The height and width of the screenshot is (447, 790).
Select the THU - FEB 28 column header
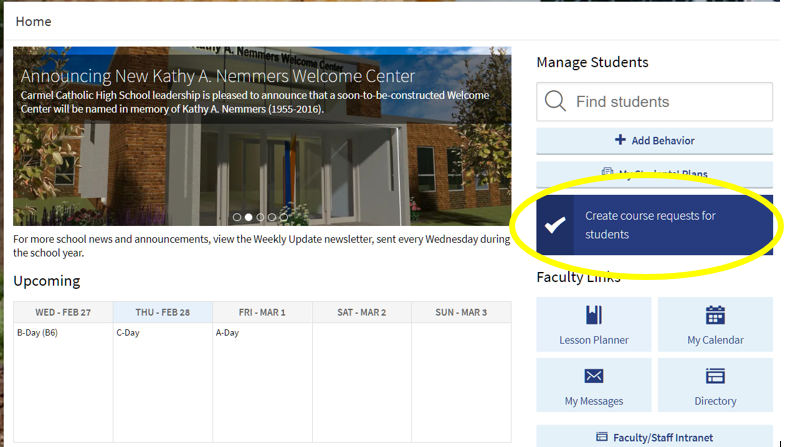click(163, 312)
